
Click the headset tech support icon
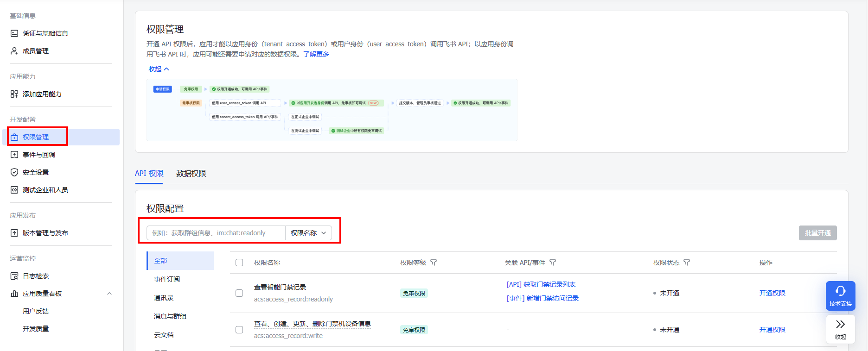(x=841, y=291)
